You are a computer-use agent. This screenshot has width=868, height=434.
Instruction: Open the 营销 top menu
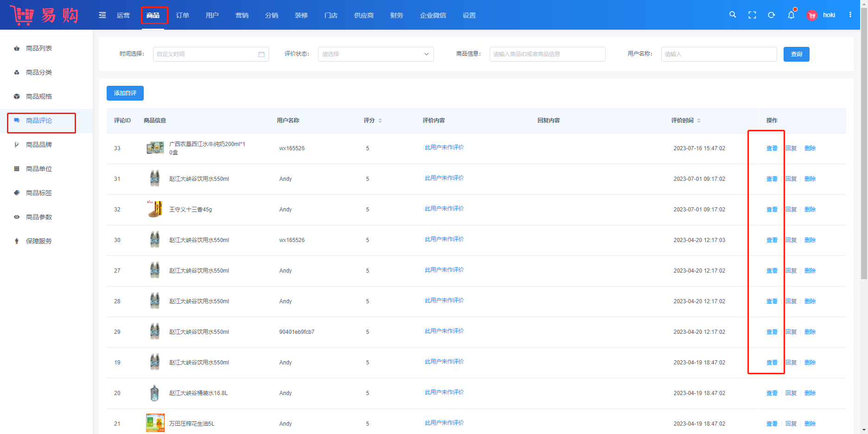(x=242, y=15)
